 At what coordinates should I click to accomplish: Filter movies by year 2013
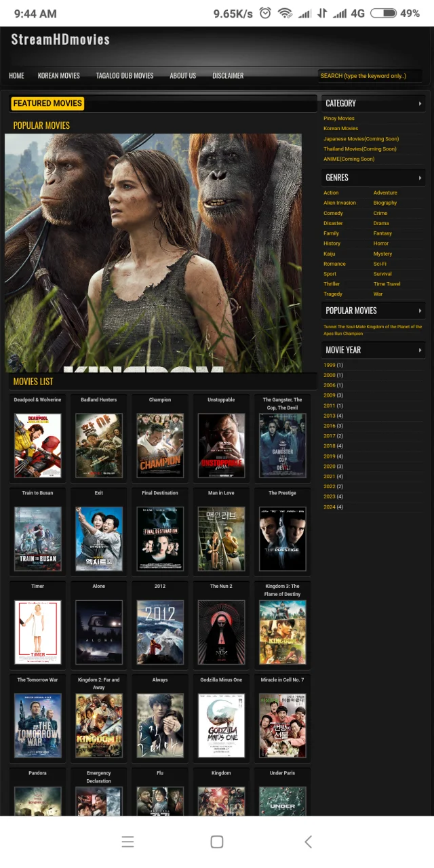coord(330,416)
